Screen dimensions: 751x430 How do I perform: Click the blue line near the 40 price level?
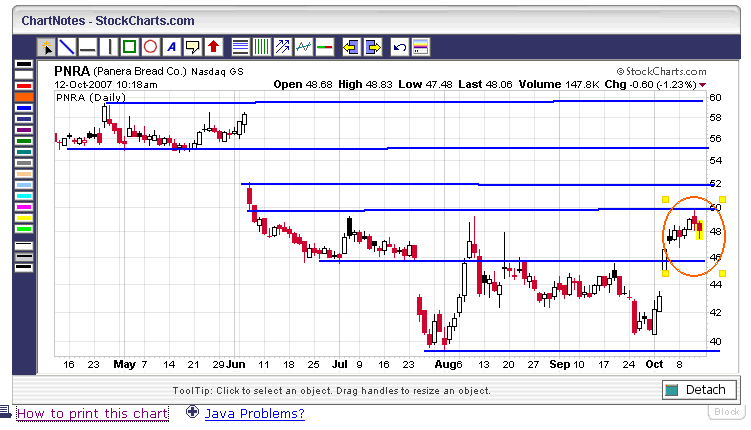571,351
